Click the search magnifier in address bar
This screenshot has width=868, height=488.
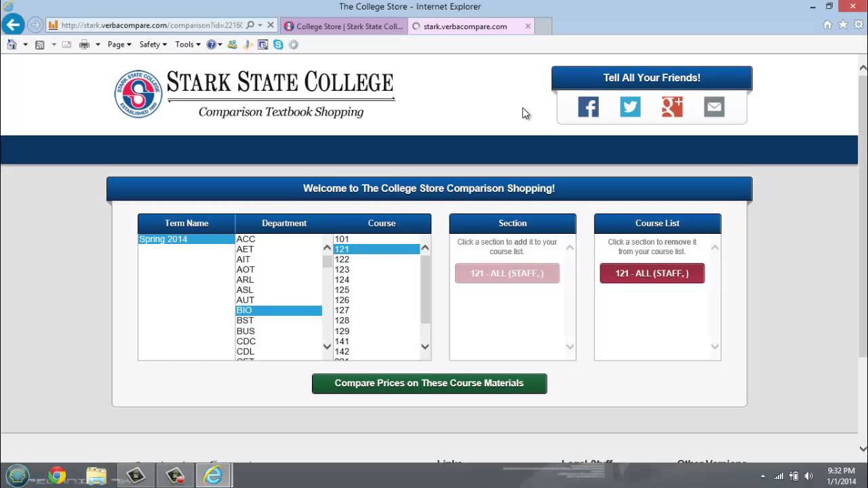250,26
